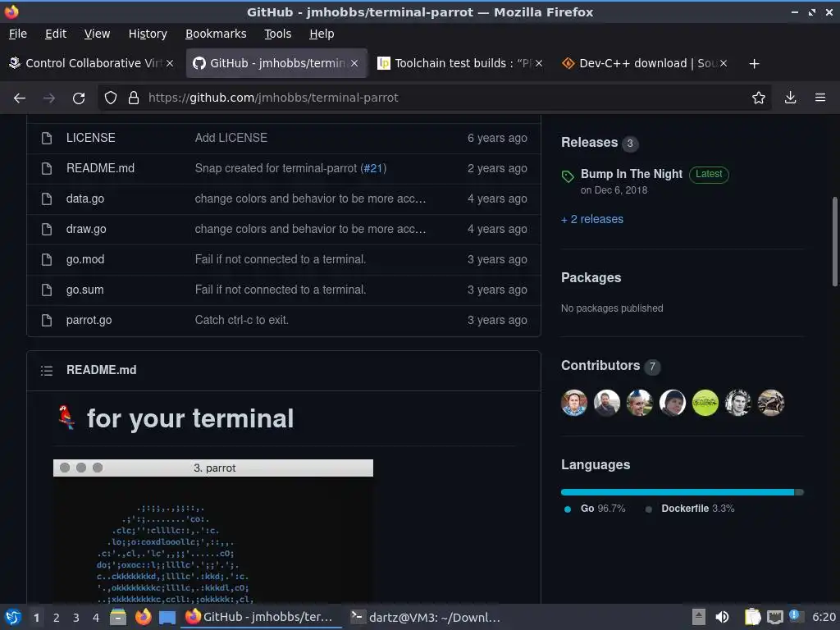Click the languages percentage bar

point(682,492)
